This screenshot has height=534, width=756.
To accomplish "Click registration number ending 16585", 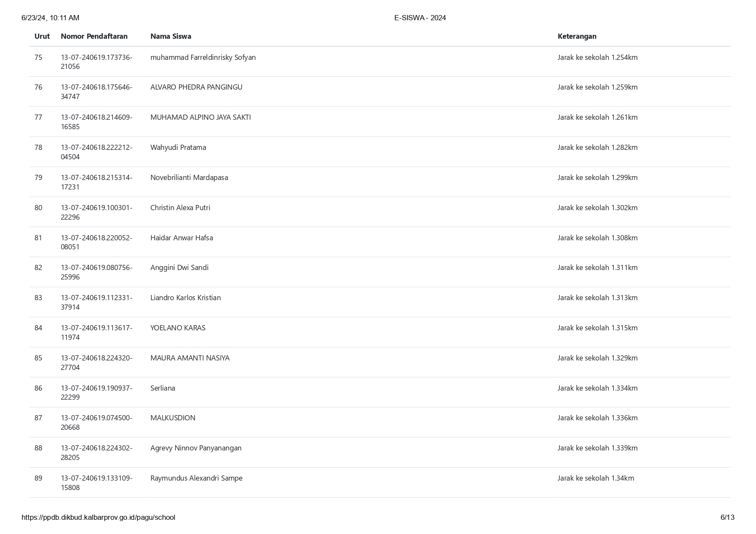I will click(97, 122).
